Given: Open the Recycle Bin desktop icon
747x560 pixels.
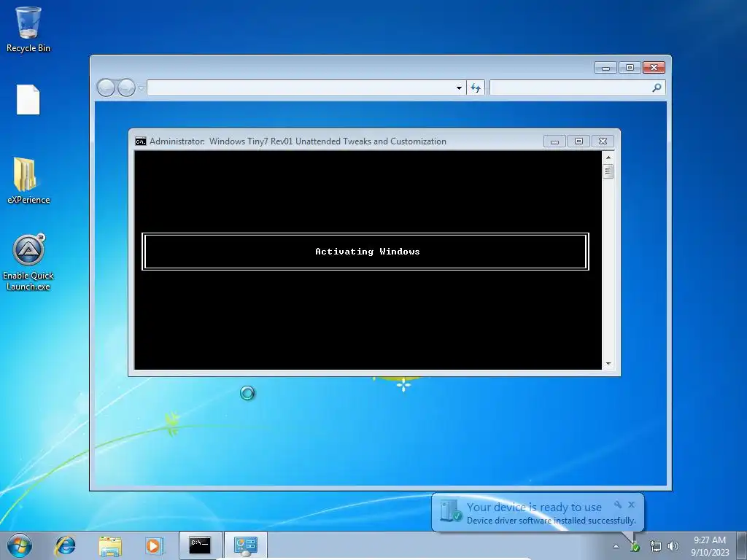Looking at the screenshot, I should coord(28,28).
